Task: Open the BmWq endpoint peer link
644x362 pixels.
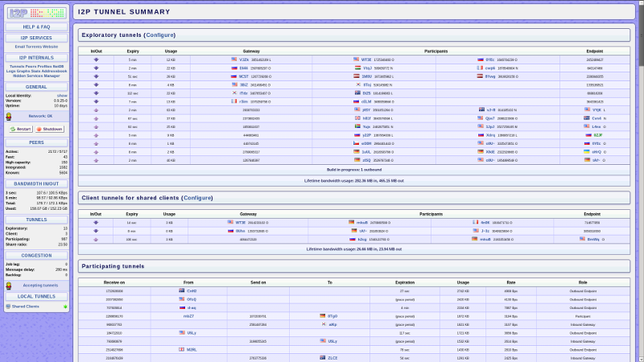Action: tap(593, 239)
